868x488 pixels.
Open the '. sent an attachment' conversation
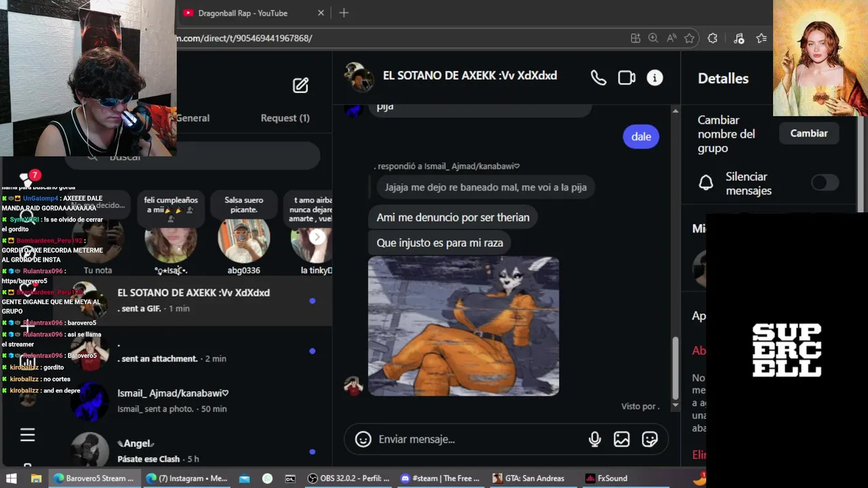tap(193, 351)
